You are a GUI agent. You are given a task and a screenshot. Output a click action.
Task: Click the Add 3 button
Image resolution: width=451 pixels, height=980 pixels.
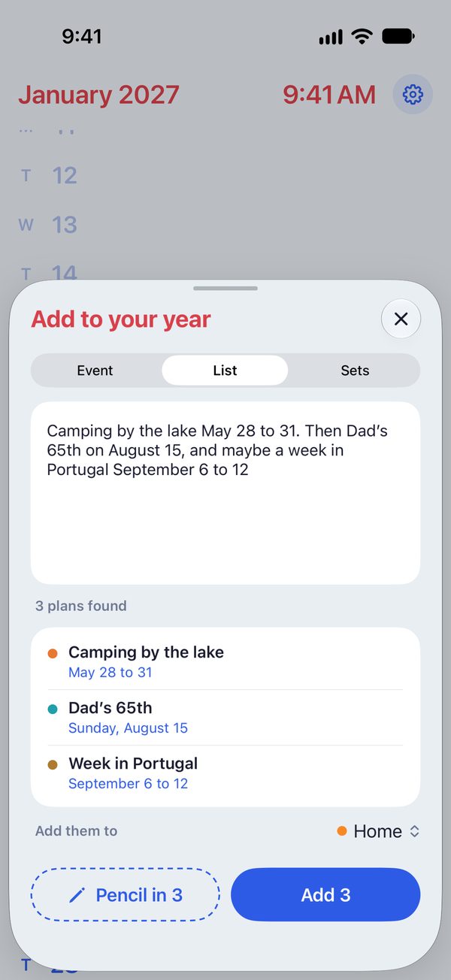pos(325,895)
